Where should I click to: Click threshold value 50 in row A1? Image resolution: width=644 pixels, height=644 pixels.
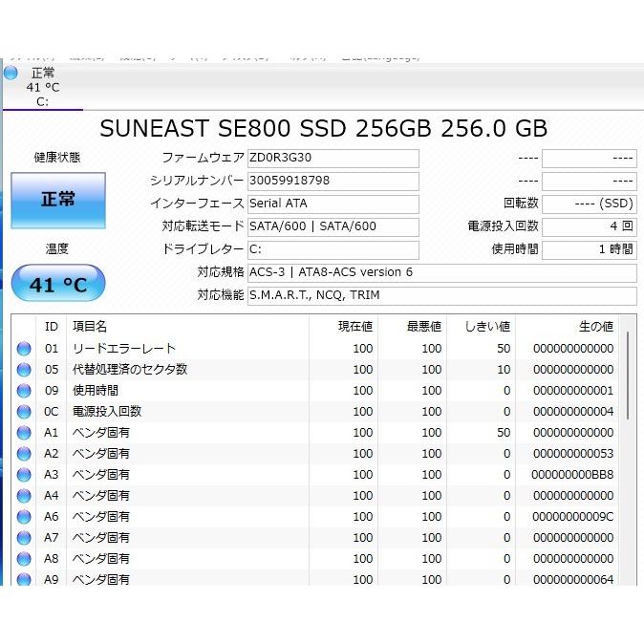pyautogui.click(x=504, y=433)
